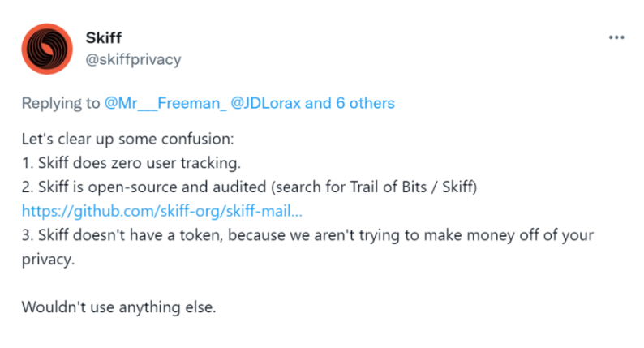Show the "and 6 others" recipients list

(350, 103)
